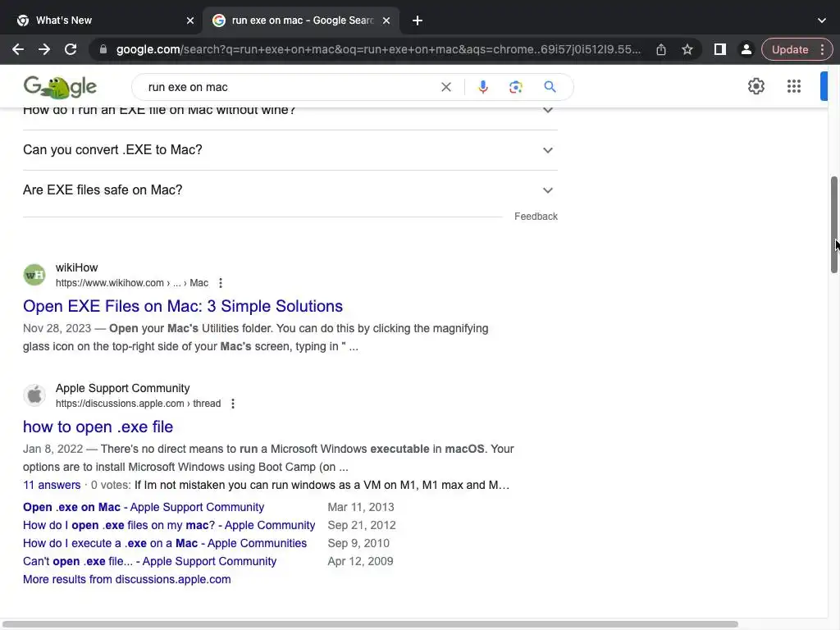The image size is (840, 630).
Task: Open Apple Support result's three-dot options
Action: (233, 404)
